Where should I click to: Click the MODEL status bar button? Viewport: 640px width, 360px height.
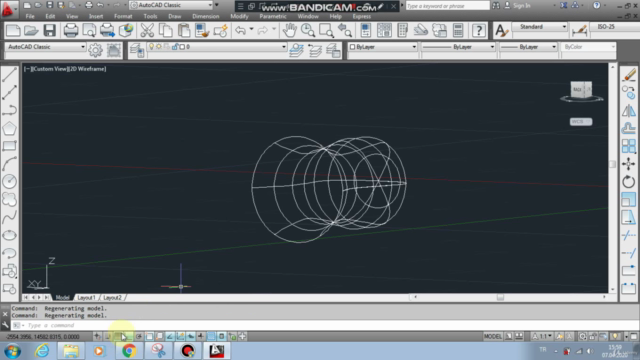click(x=493, y=336)
